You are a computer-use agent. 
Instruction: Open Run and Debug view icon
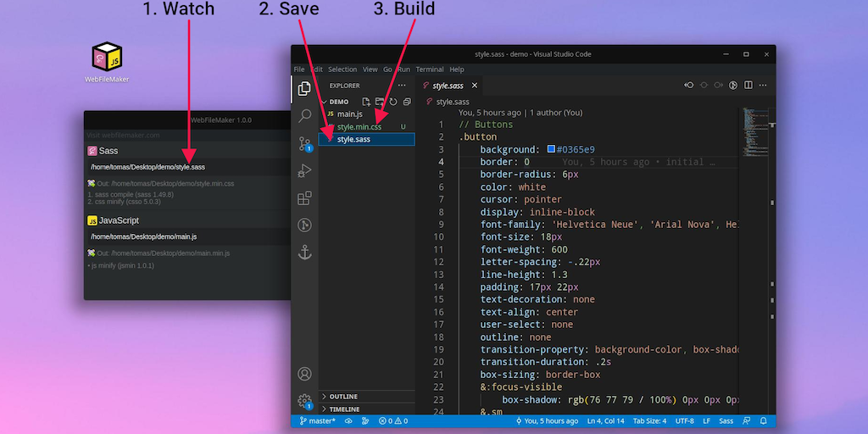click(304, 170)
